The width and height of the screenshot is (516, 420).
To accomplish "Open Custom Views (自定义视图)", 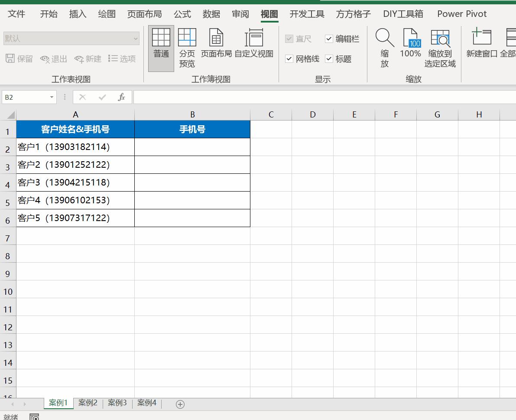I will 254,43.
